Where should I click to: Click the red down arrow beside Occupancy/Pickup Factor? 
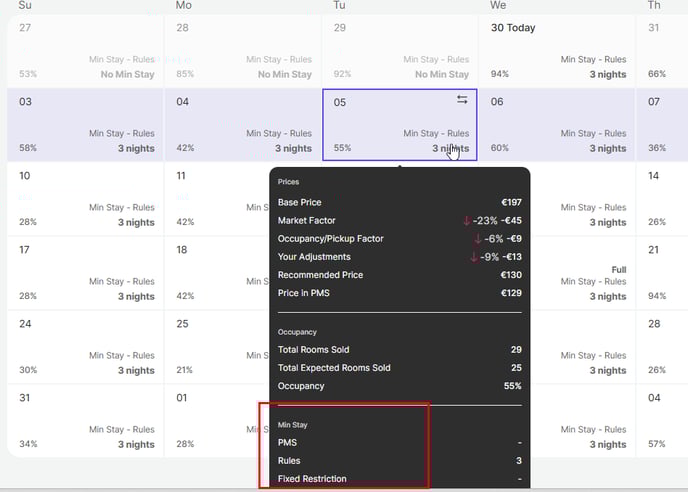pos(479,239)
